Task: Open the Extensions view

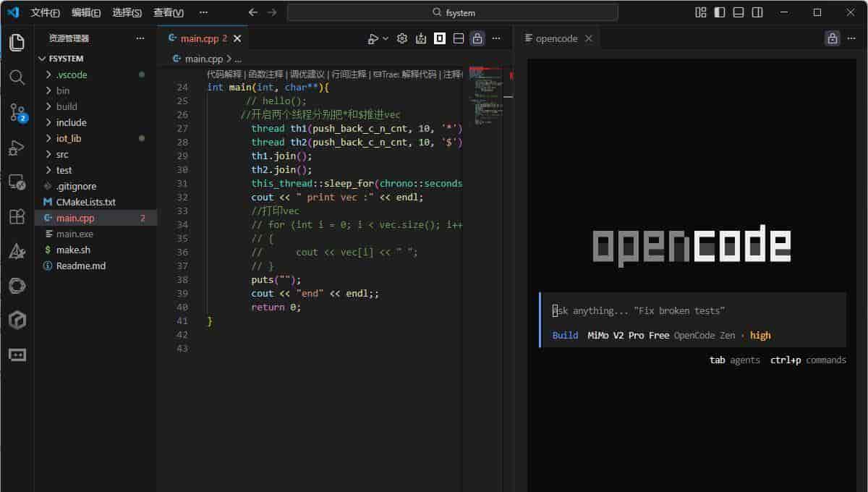Action: [16, 216]
